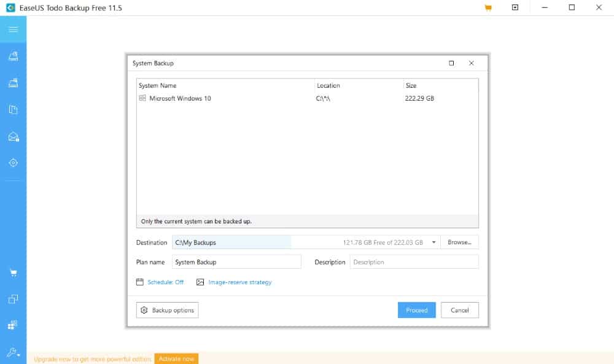Image resolution: width=614 pixels, height=364 pixels.
Task: Click the orange cart icon in title bar
Action: click(x=488, y=8)
